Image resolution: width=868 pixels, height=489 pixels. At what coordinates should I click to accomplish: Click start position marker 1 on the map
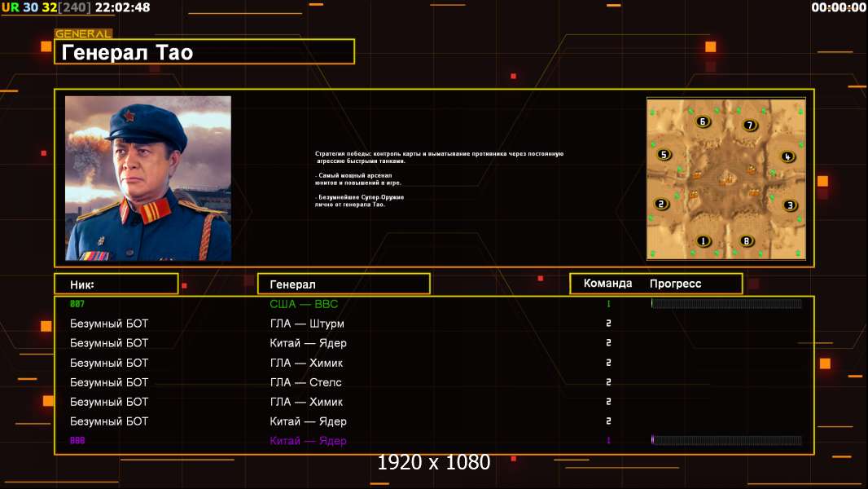click(x=703, y=241)
